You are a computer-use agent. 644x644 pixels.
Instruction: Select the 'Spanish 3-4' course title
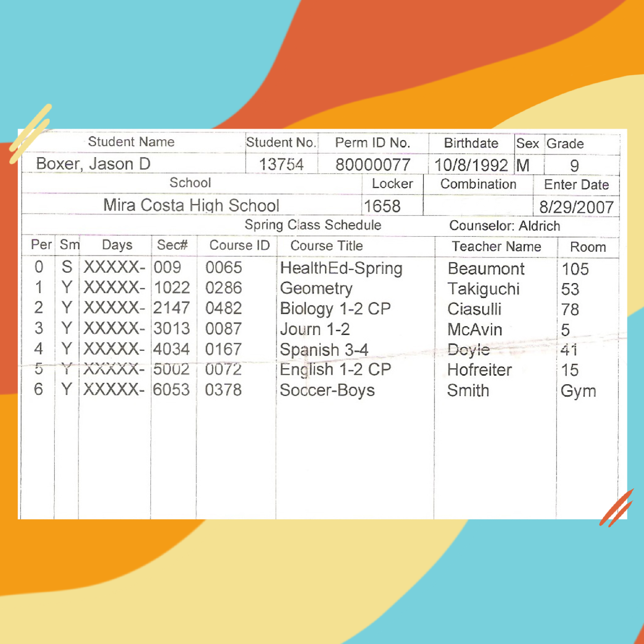pos(324,350)
